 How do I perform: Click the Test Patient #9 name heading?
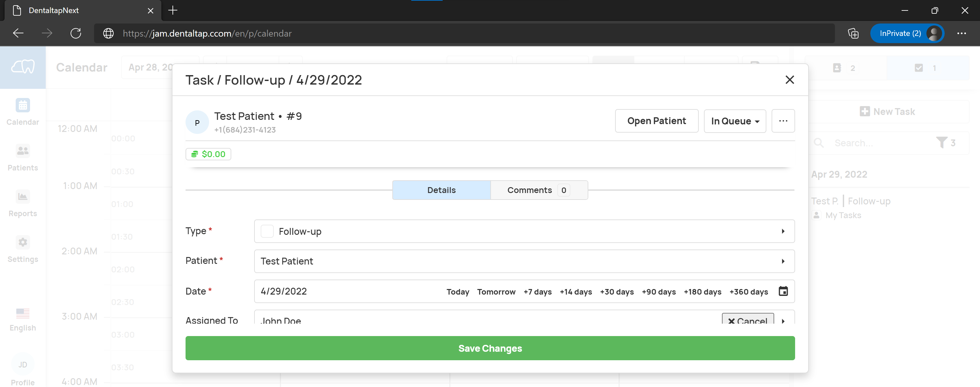[x=258, y=116]
